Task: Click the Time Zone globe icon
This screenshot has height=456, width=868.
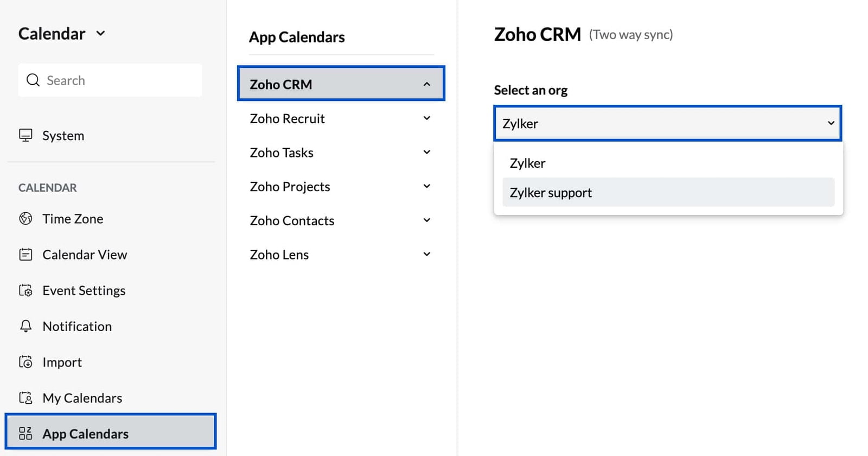Action: pos(25,218)
